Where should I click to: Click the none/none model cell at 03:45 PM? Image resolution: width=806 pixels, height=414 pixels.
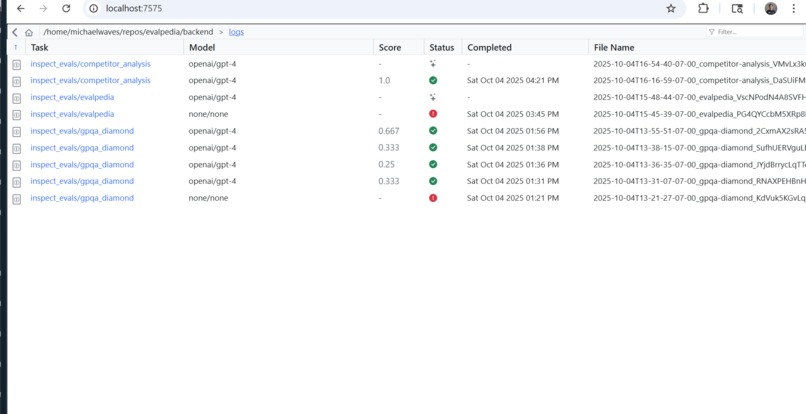click(x=208, y=114)
